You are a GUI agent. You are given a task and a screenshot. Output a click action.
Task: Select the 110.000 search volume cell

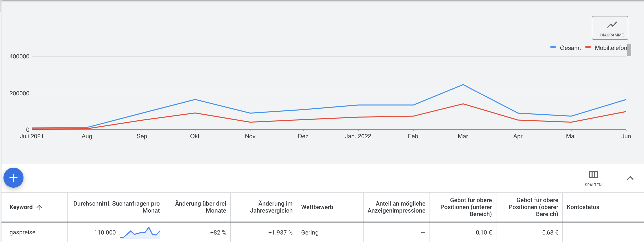[x=105, y=233]
